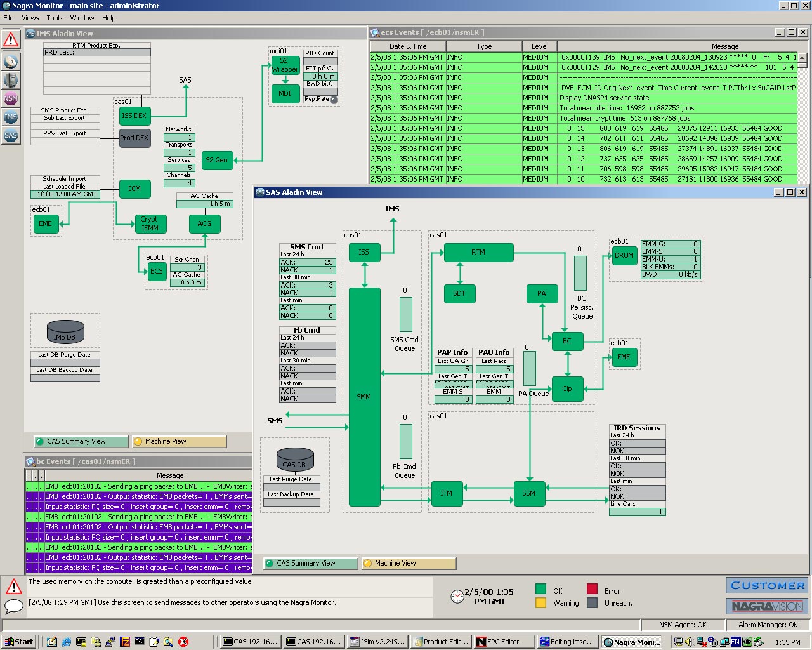
Task: Open the IMS view from the sidebar
Action: coord(11,117)
